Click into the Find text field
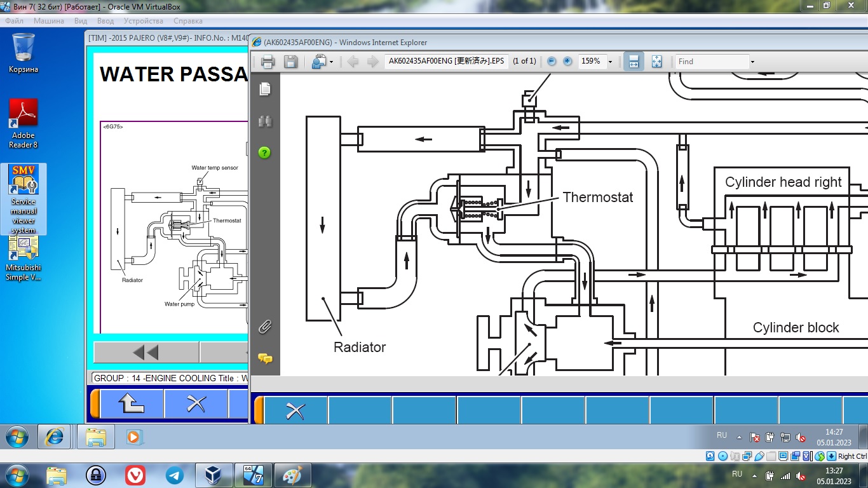The image size is (868, 488). point(712,62)
